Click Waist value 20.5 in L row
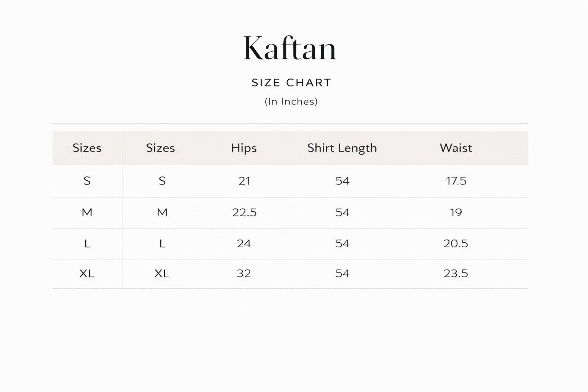Screen dimensions: 588x392 (x=456, y=243)
